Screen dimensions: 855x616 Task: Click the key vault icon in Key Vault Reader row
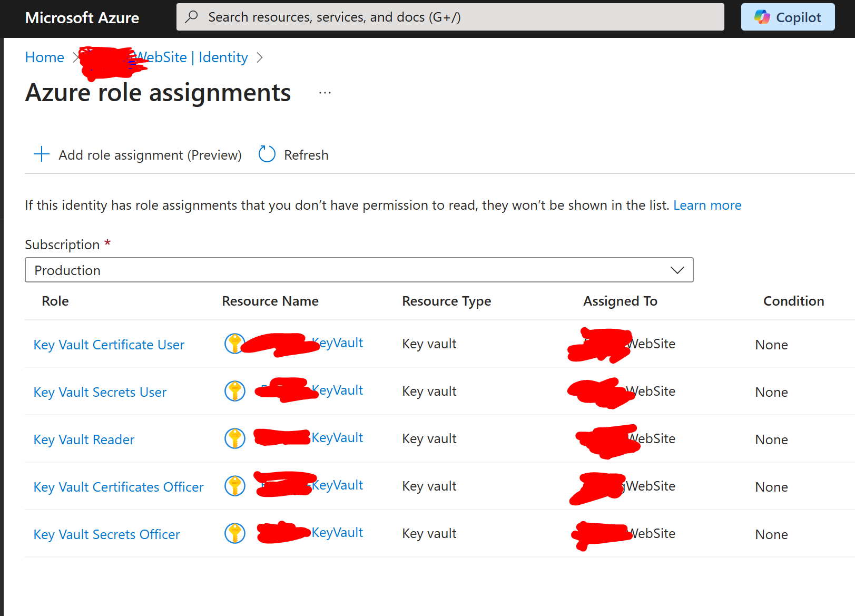(234, 438)
